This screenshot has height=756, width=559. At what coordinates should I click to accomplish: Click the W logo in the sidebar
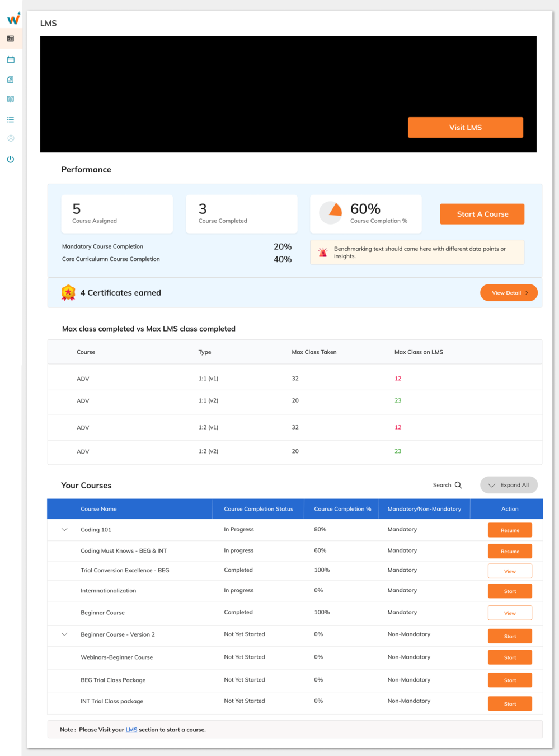click(x=13, y=18)
